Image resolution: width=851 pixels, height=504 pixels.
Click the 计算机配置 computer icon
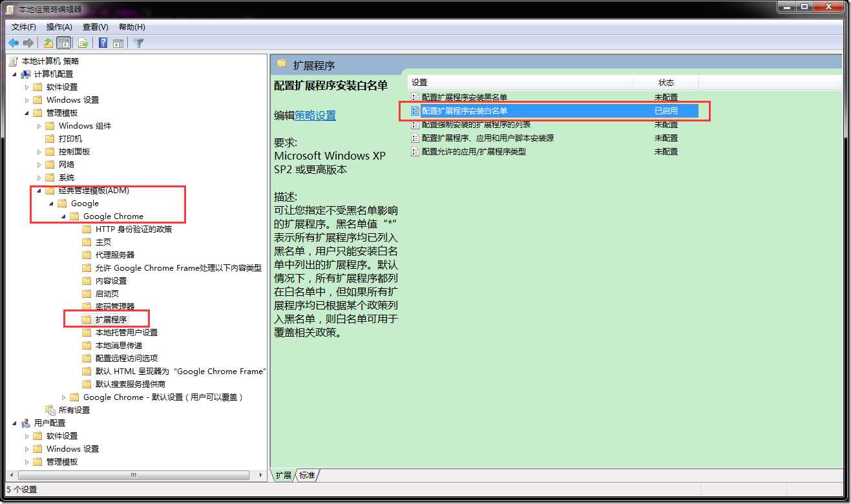pos(26,74)
